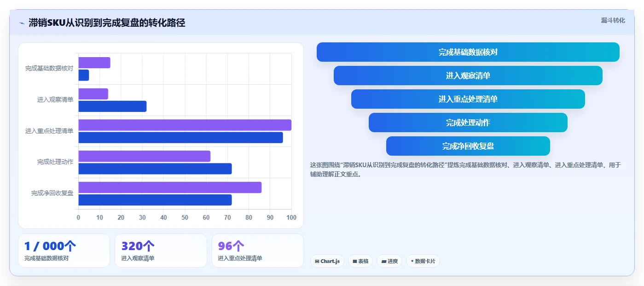
Task: Click the blue bar for 进入观察清单
Action: click(112, 106)
